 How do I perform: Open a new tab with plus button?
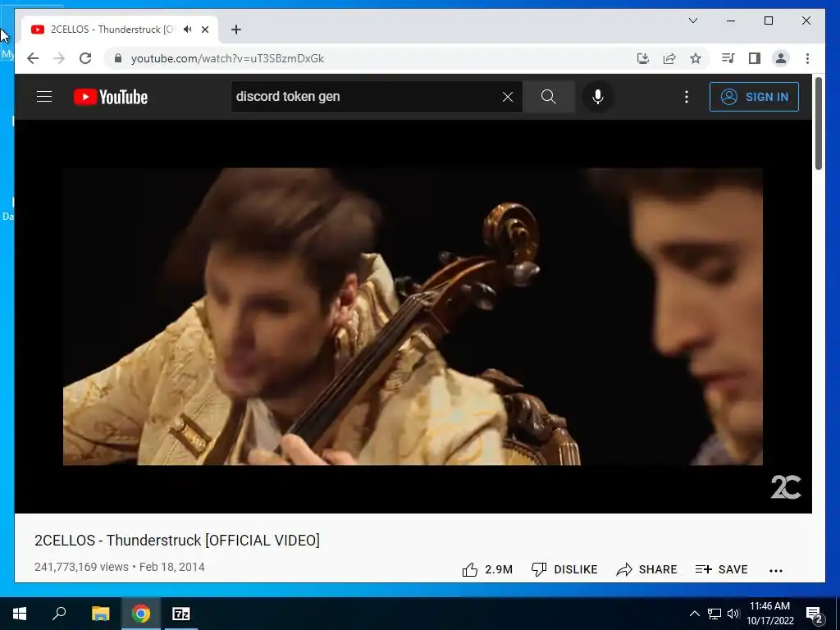click(236, 30)
